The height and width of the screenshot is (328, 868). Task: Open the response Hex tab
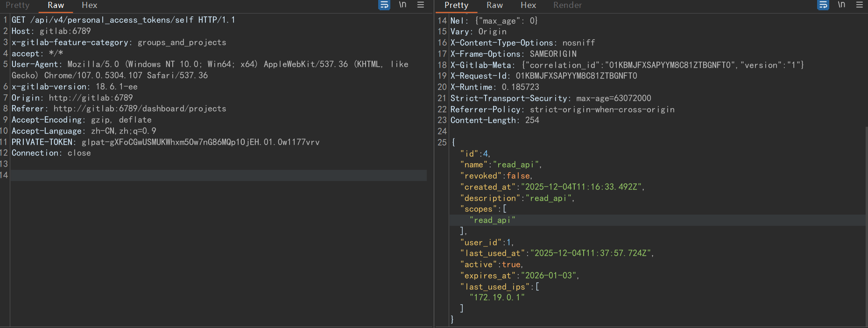click(528, 5)
